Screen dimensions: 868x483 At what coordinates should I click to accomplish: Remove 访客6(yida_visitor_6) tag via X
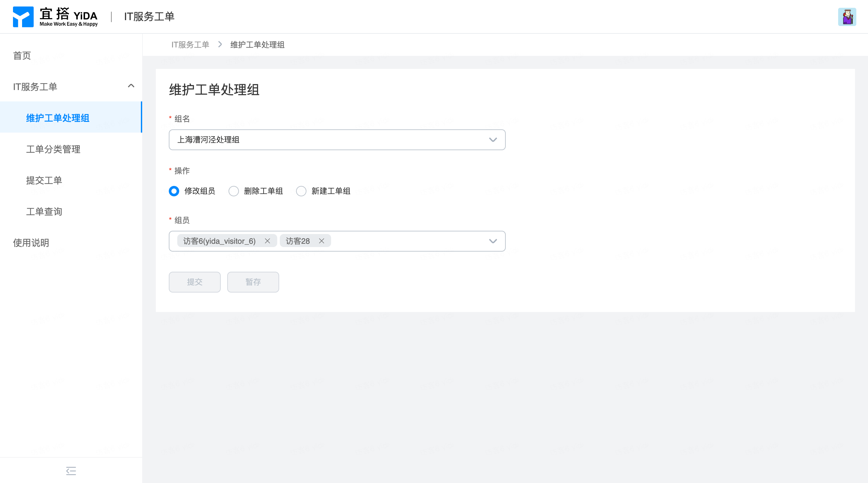click(267, 241)
